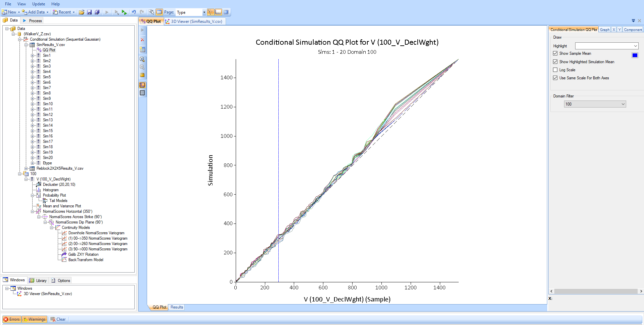Click the grid view icon below the axes icon
644x325 pixels.
point(142,93)
